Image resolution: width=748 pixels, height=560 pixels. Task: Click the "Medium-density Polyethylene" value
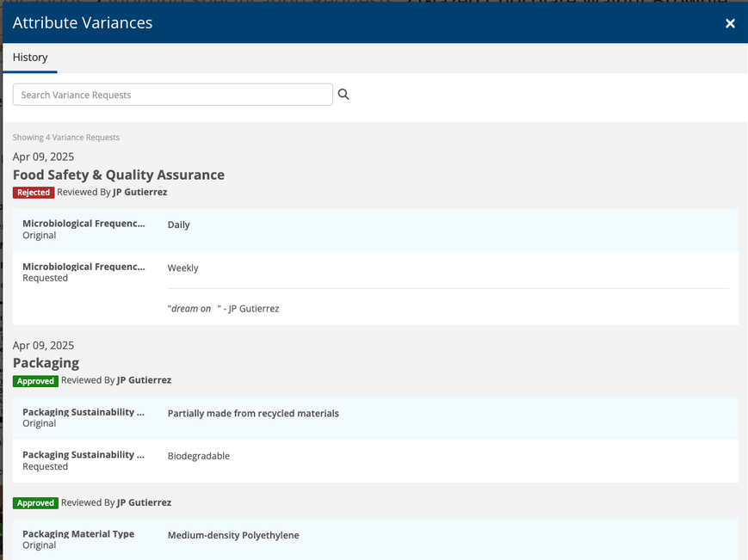click(x=233, y=535)
